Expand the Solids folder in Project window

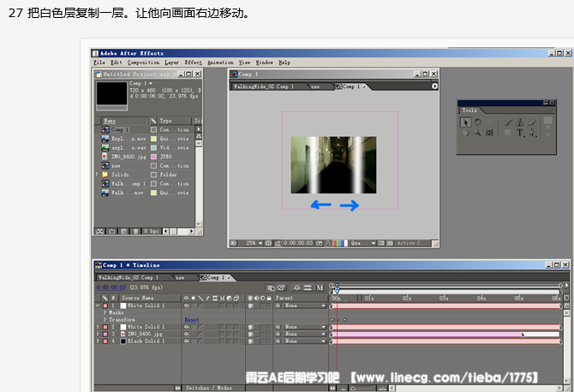coord(98,175)
